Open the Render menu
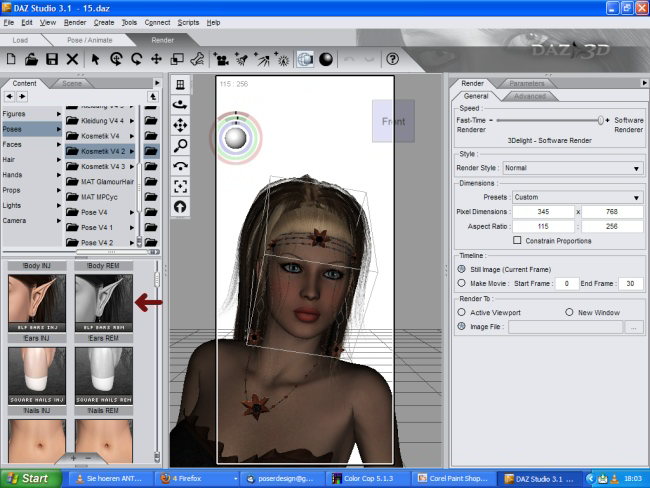Viewport: 650px width, 488px height. pos(75,22)
